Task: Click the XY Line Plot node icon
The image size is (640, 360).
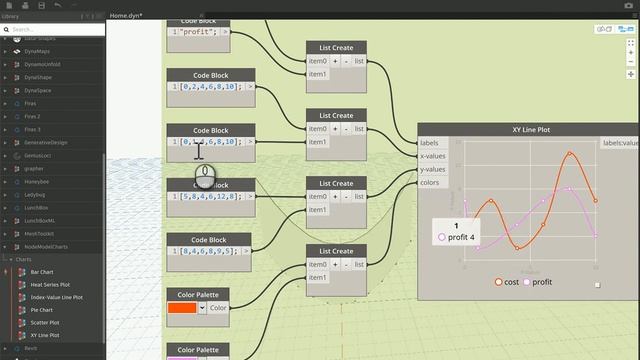Action: (x=22, y=336)
